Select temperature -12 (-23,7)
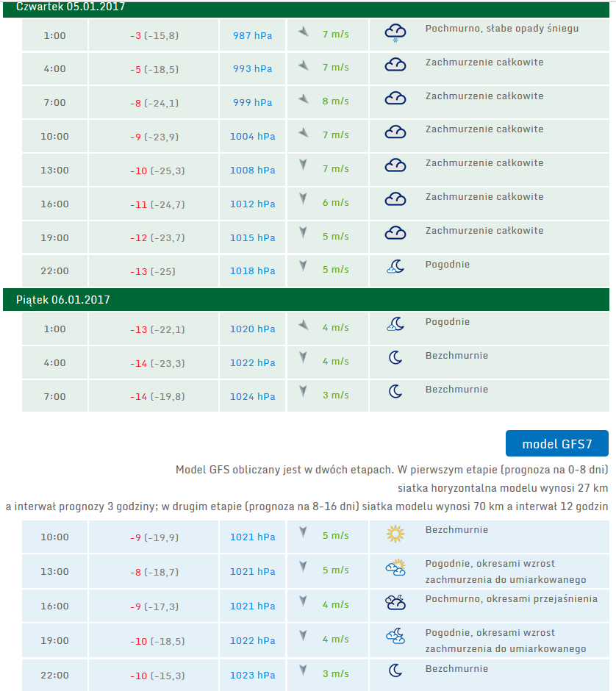Screen dimensions: 616x691 point(157,238)
